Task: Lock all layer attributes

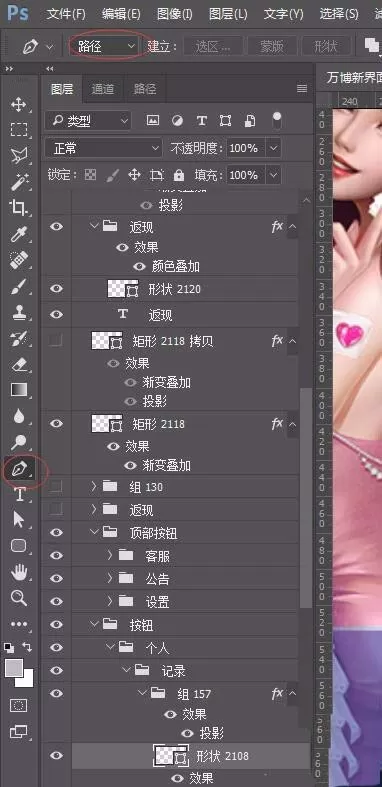Action: click(178, 175)
